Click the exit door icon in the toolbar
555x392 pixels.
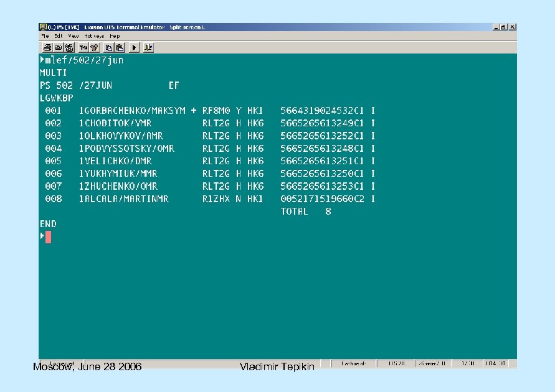[x=148, y=47]
